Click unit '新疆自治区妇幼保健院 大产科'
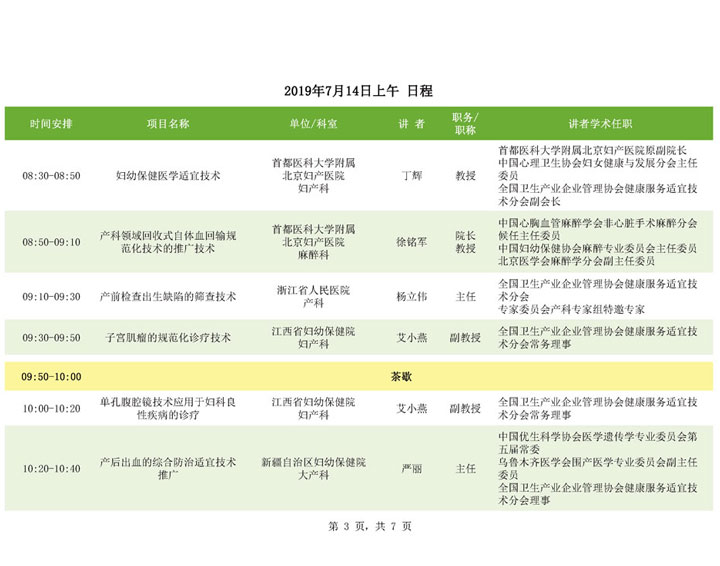Viewport: 720px width, 566px height. 313,469
